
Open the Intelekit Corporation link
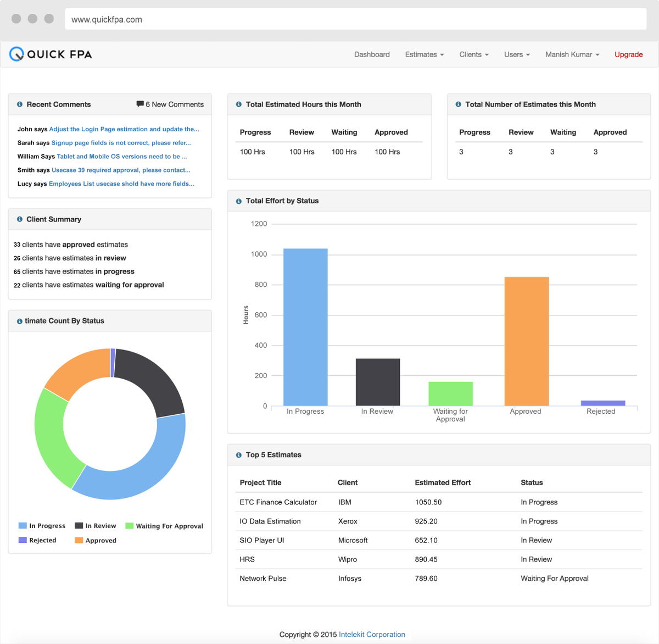pyautogui.click(x=372, y=634)
